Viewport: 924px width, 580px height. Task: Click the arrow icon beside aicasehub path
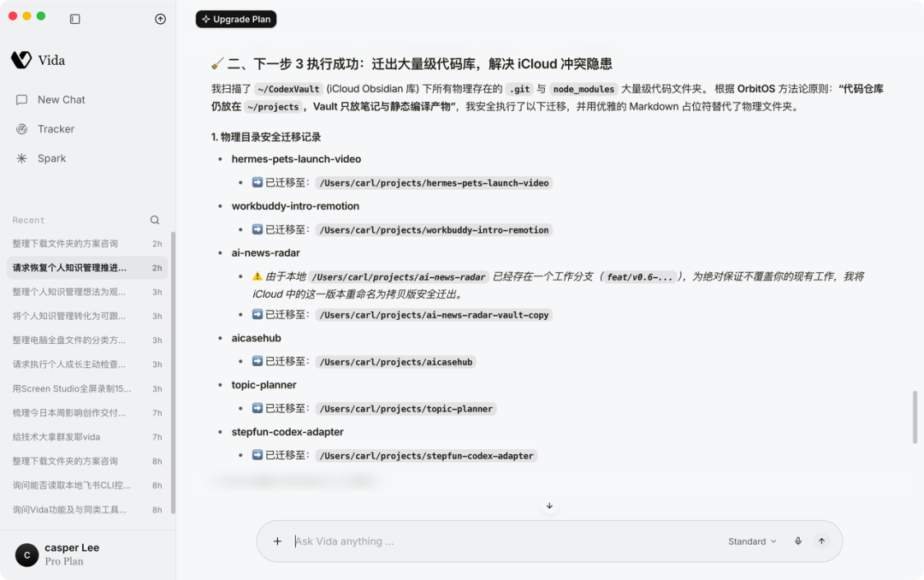[x=258, y=361]
